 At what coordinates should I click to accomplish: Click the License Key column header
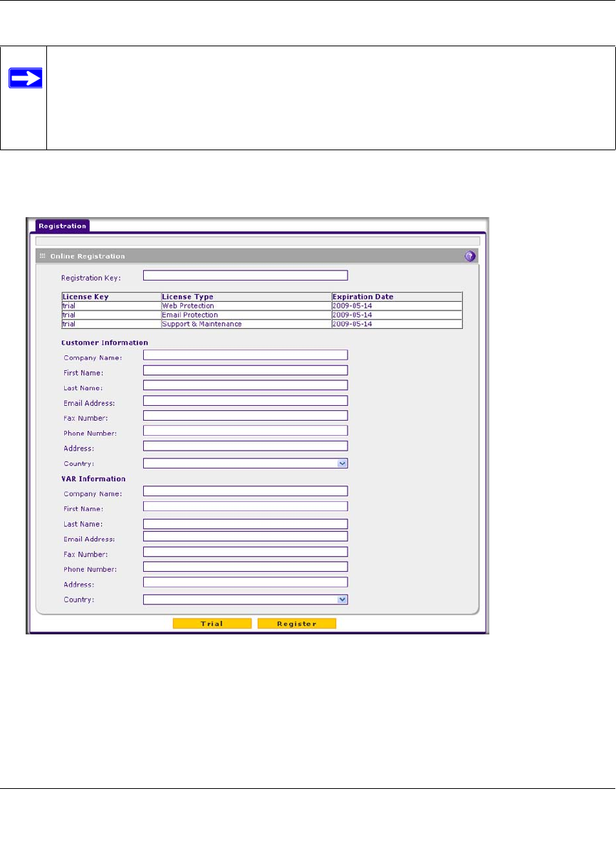(111, 297)
